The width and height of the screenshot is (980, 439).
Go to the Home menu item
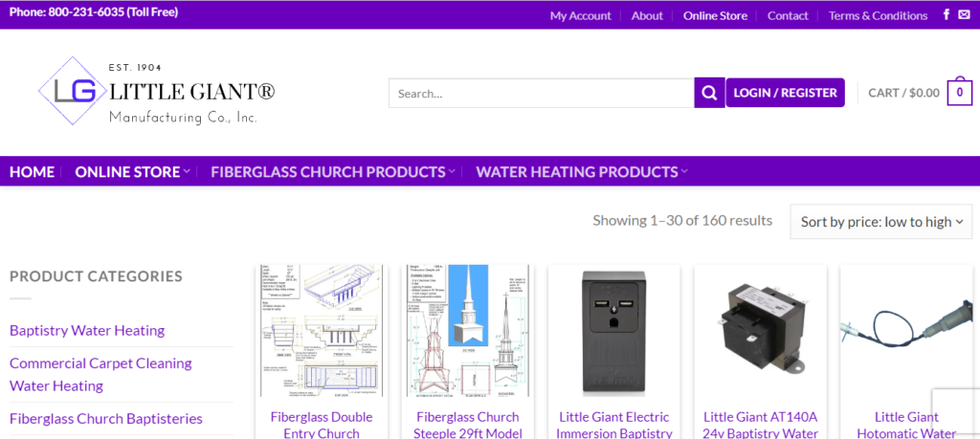pos(32,172)
